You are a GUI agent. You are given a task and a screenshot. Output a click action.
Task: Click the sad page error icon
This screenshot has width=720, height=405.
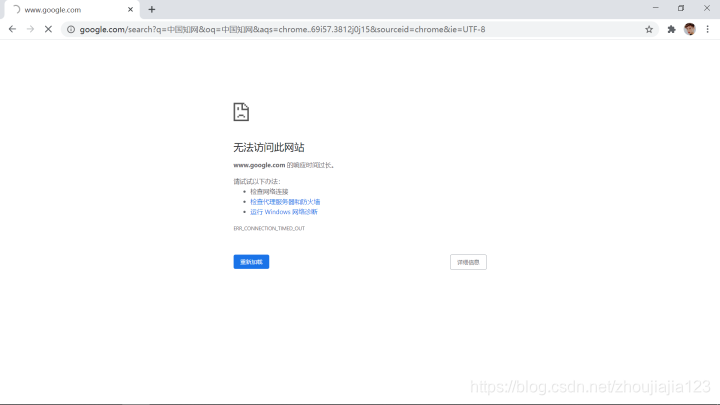[x=241, y=112]
